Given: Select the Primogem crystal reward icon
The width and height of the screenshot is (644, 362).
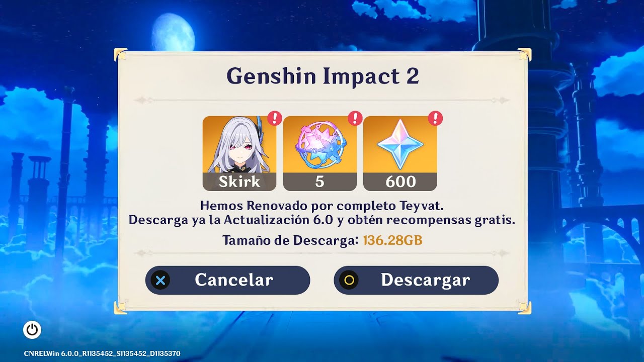Looking at the screenshot, I should (400, 145).
